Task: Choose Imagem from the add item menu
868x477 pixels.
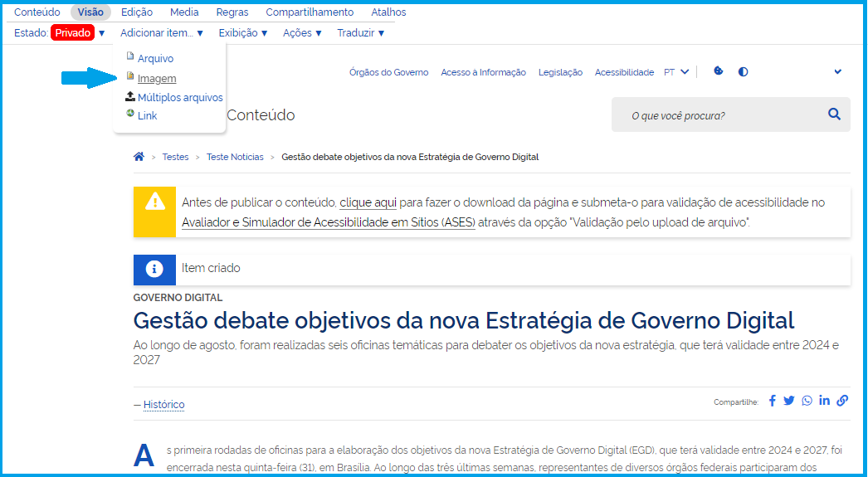Action: pos(157,78)
